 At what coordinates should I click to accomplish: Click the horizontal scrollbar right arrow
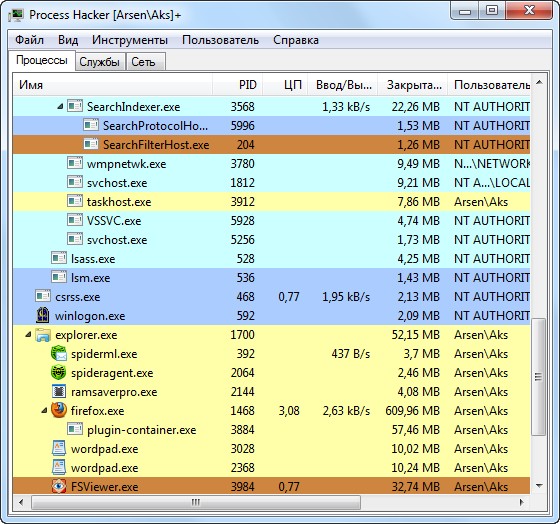(521, 502)
